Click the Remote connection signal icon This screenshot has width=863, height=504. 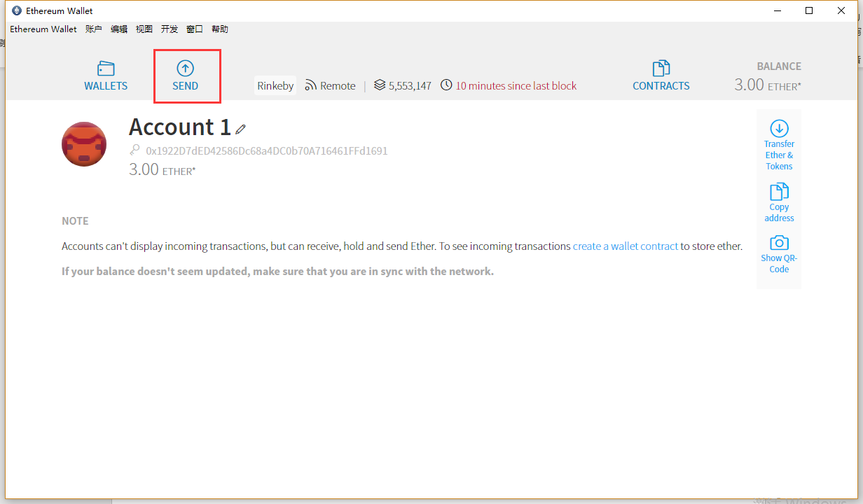click(x=311, y=85)
